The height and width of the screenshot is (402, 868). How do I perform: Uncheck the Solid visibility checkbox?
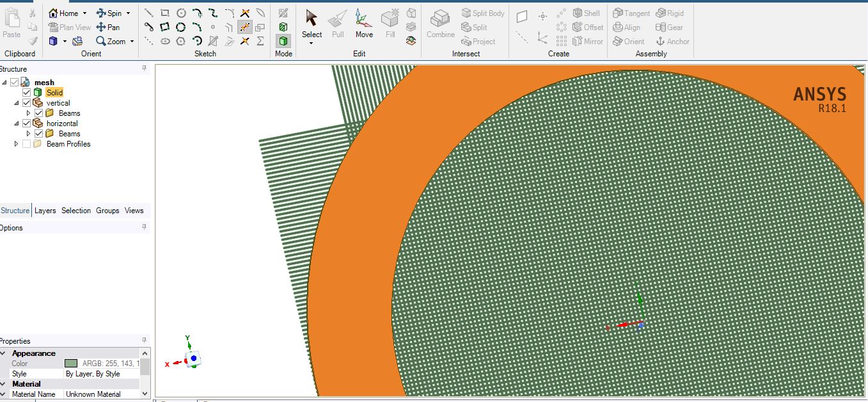point(26,92)
